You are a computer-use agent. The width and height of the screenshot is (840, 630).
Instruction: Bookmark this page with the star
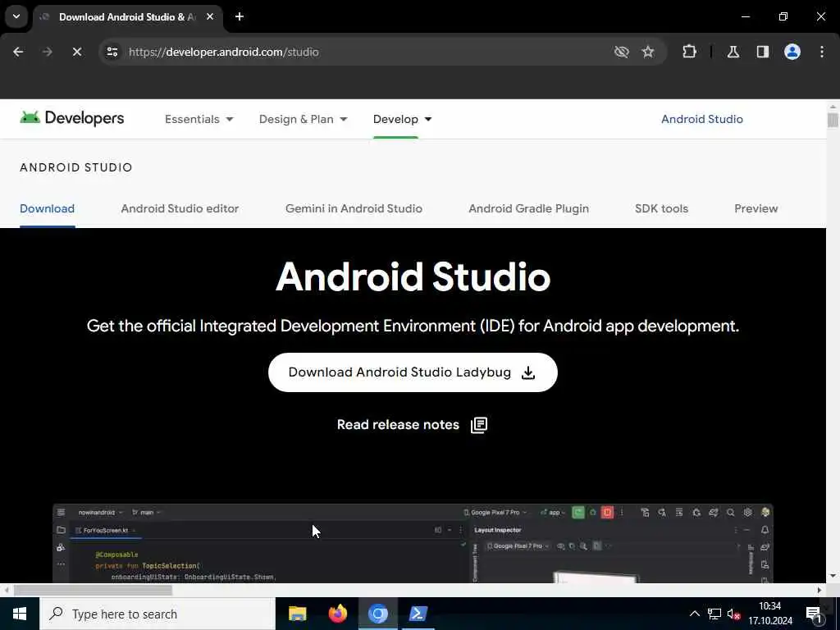point(648,52)
